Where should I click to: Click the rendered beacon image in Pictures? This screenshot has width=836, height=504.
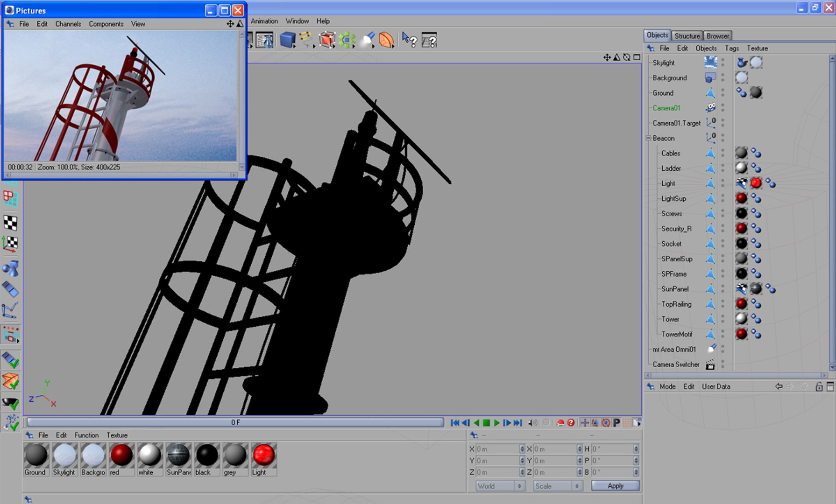pyautogui.click(x=121, y=96)
